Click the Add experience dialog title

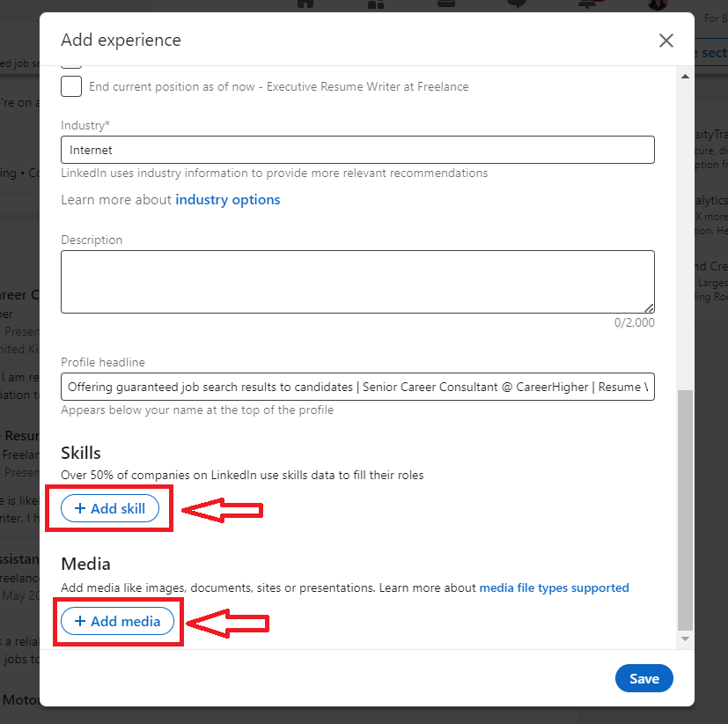click(x=121, y=40)
